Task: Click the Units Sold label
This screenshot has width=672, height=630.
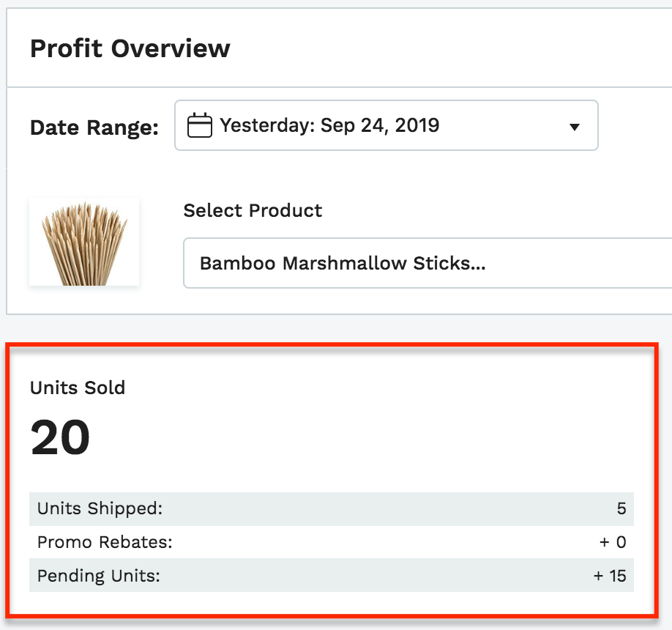Action: [78, 388]
